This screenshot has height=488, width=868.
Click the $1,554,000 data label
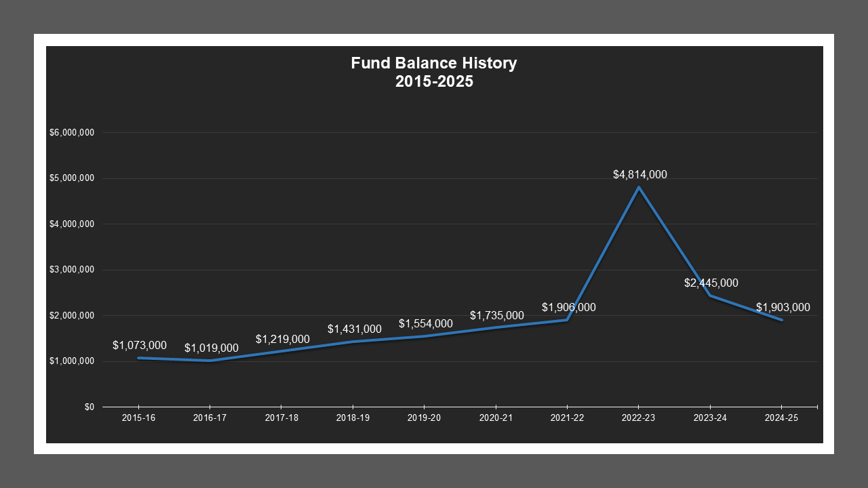pos(425,324)
